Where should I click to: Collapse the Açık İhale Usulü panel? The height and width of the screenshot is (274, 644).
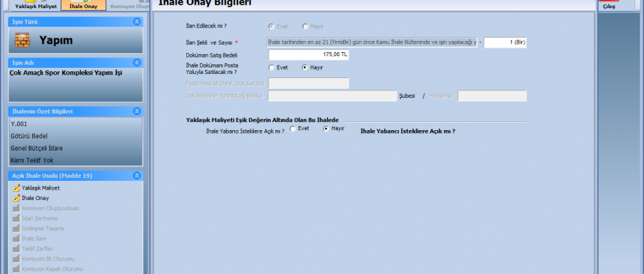coord(138,176)
